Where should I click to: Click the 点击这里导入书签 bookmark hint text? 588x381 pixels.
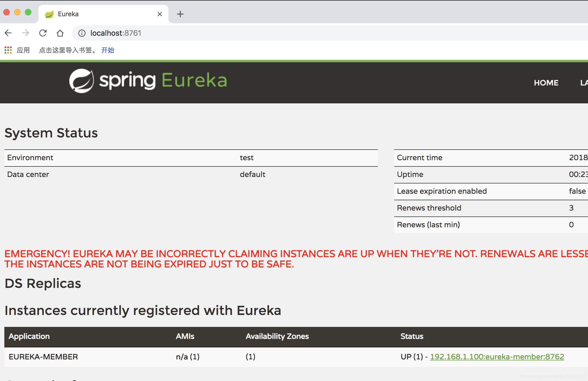68,50
